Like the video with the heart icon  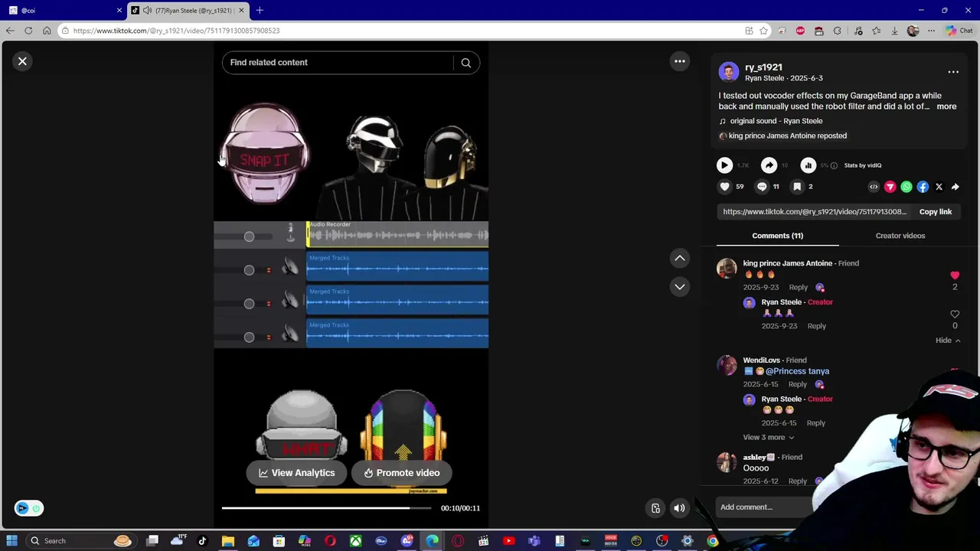(724, 187)
